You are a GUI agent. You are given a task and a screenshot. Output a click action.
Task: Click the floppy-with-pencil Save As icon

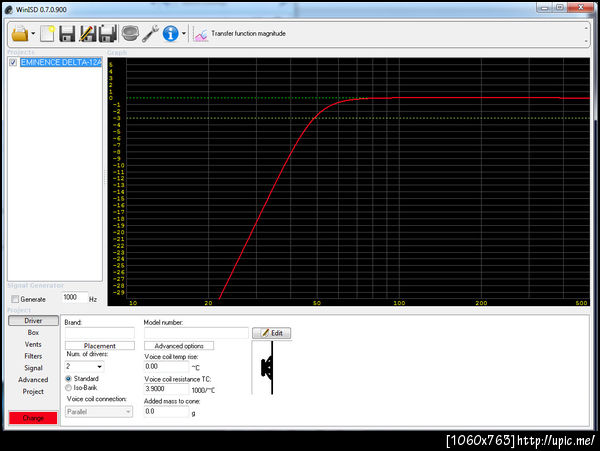[88, 34]
